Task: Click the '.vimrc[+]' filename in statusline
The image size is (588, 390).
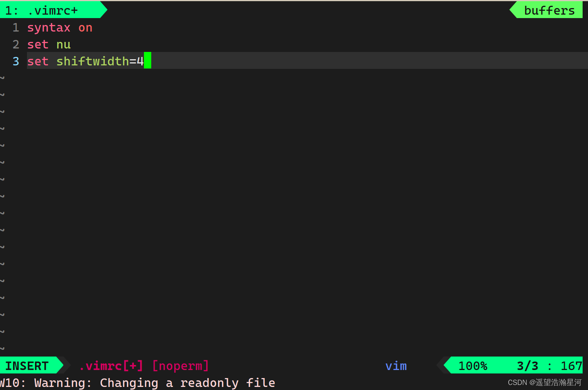Action: pos(111,366)
